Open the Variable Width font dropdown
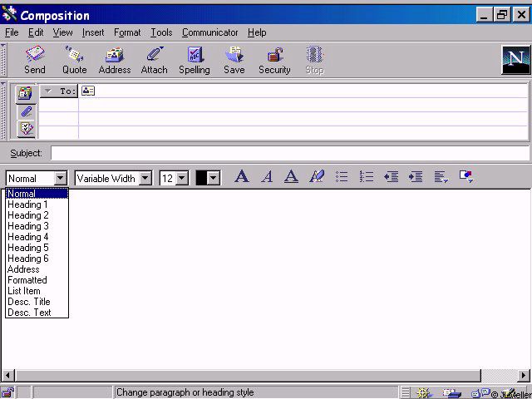Image resolution: width=532 pixels, height=399 pixels. click(x=145, y=178)
